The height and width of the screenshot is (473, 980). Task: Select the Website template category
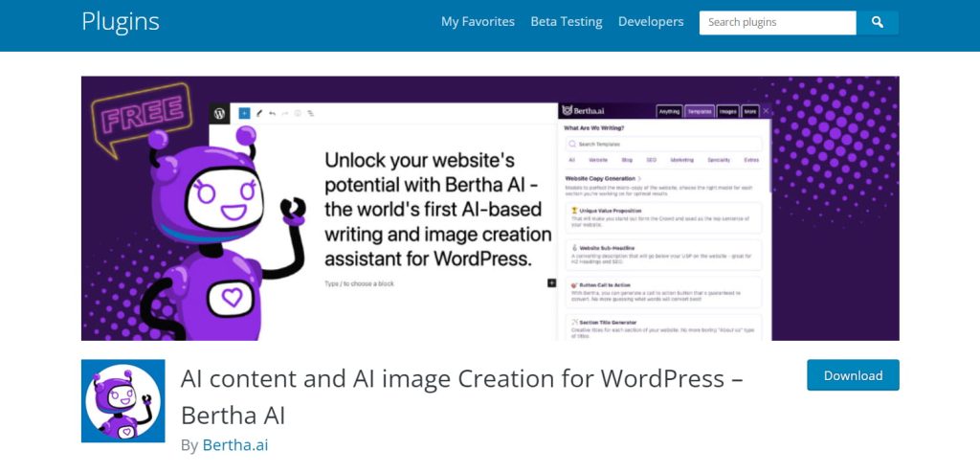coord(598,160)
